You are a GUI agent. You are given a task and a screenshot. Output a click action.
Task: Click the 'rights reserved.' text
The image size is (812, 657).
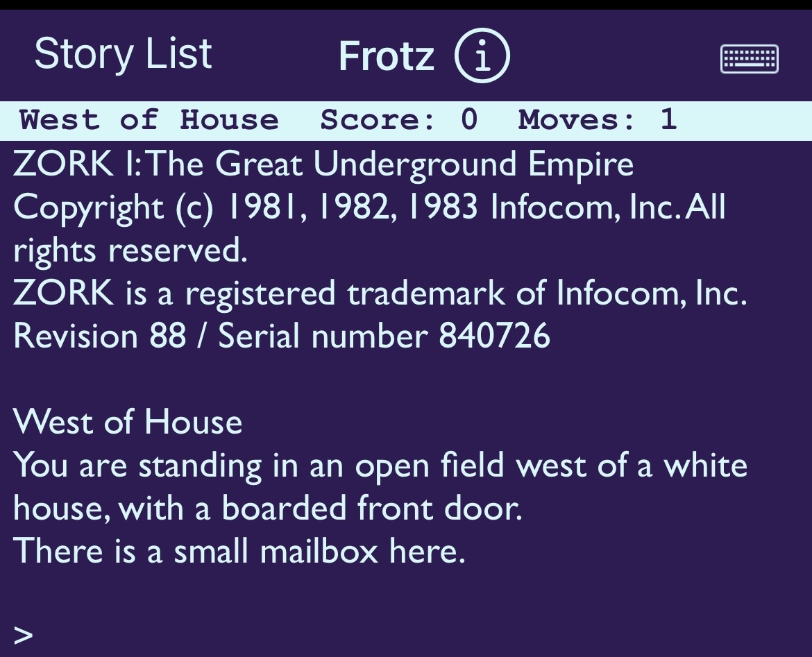tap(130, 250)
